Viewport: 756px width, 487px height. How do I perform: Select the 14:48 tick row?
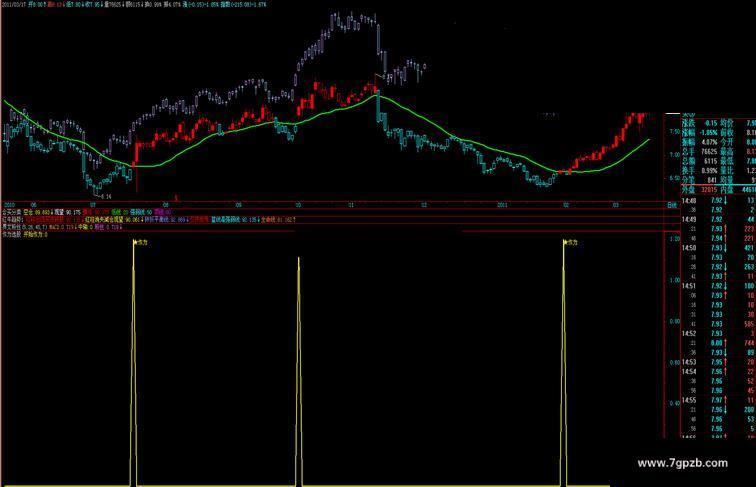[x=718, y=201]
